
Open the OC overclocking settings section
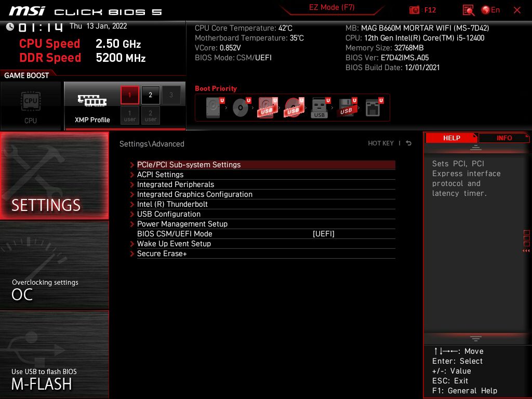coord(54,265)
